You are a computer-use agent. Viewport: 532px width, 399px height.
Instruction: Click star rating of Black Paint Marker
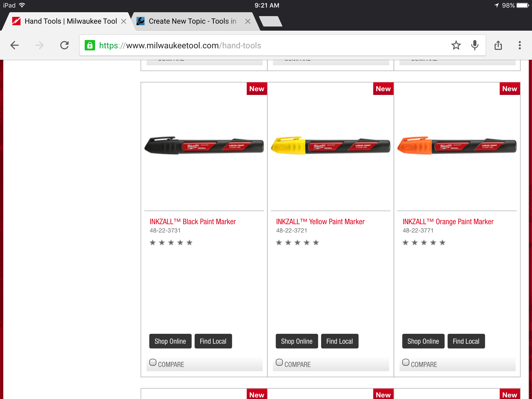click(x=171, y=243)
